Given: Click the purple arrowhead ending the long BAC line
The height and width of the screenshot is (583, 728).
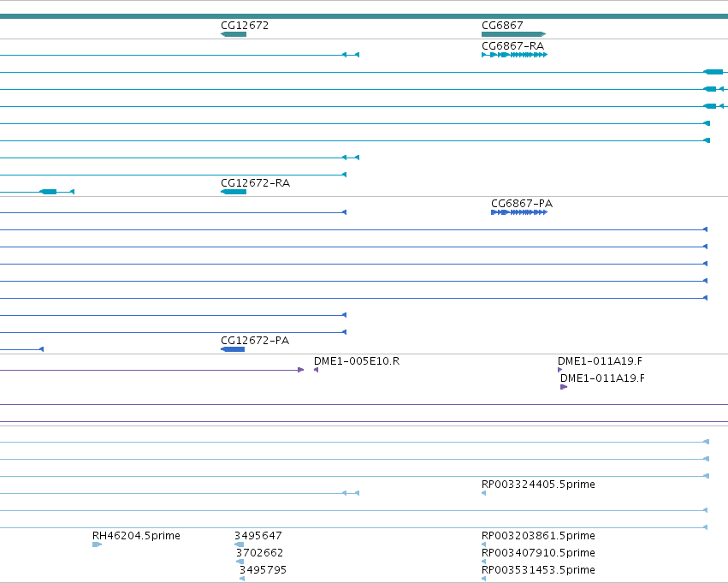Looking at the screenshot, I should click(301, 370).
